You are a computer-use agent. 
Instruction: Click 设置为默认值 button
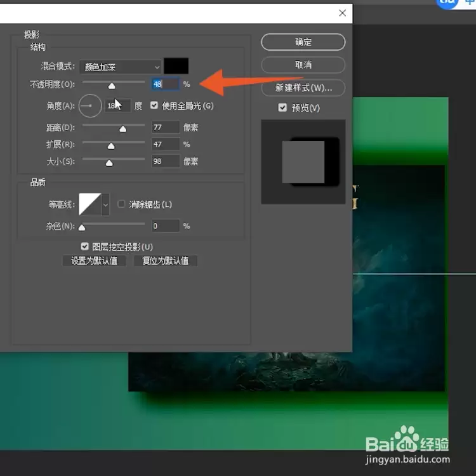(94, 261)
